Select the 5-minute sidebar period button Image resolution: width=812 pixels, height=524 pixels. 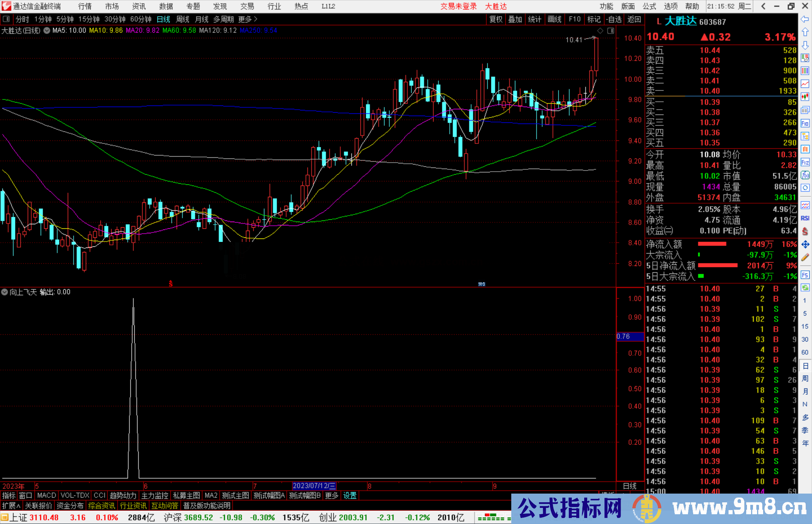tap(805, 313)
